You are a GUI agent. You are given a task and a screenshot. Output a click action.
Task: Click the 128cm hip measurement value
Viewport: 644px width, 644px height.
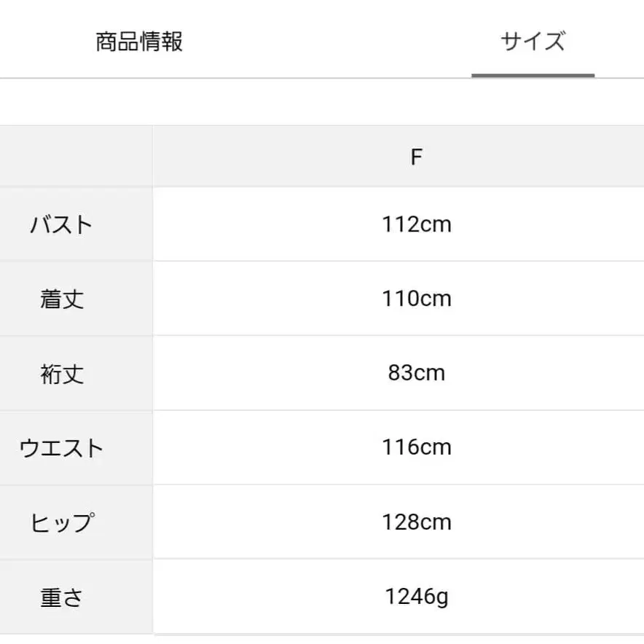[x=417, y=522]
